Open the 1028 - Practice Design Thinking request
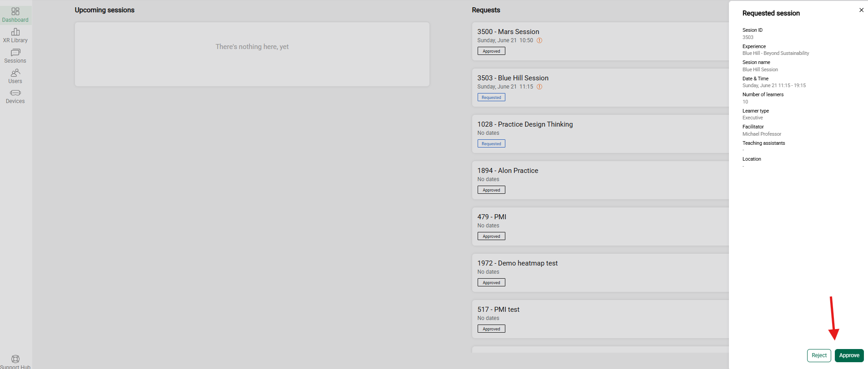 tap(600, 134)
